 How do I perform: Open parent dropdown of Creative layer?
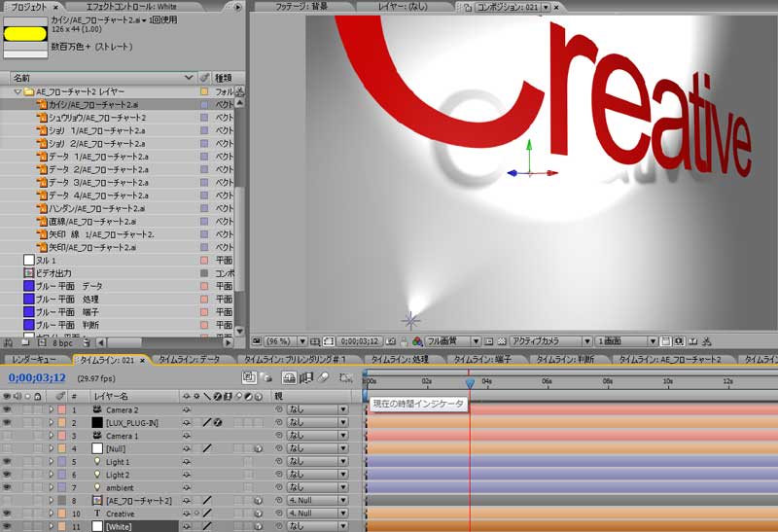[x=317, y=514]
